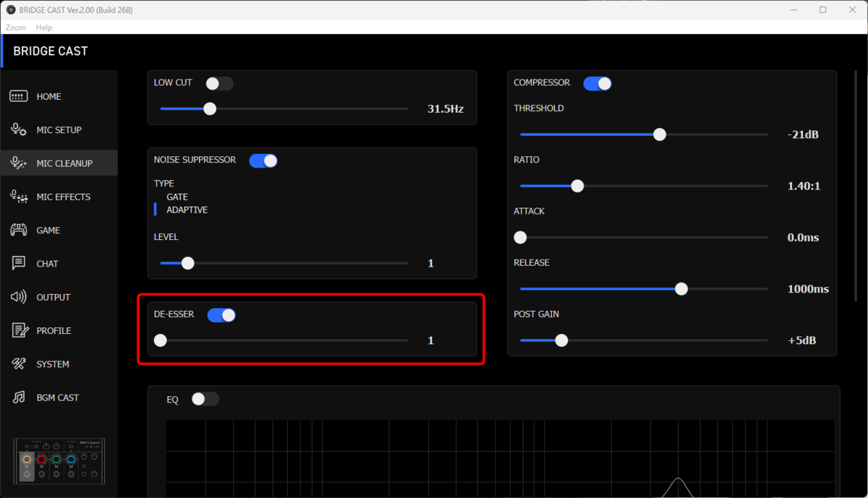868x498 pixels.
Task: Click the RATIO slider handle
Action: pos(577,186)
